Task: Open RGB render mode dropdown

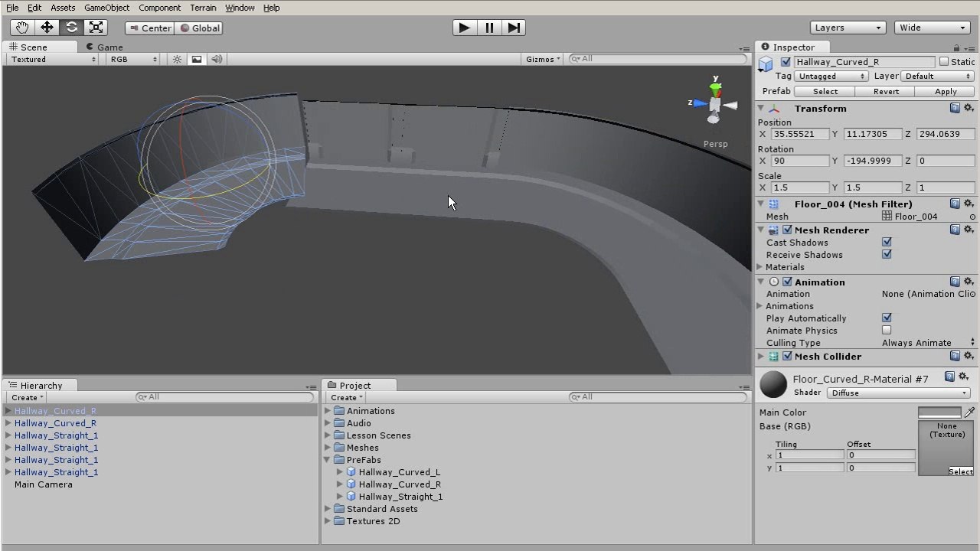Action: [133, 59]
